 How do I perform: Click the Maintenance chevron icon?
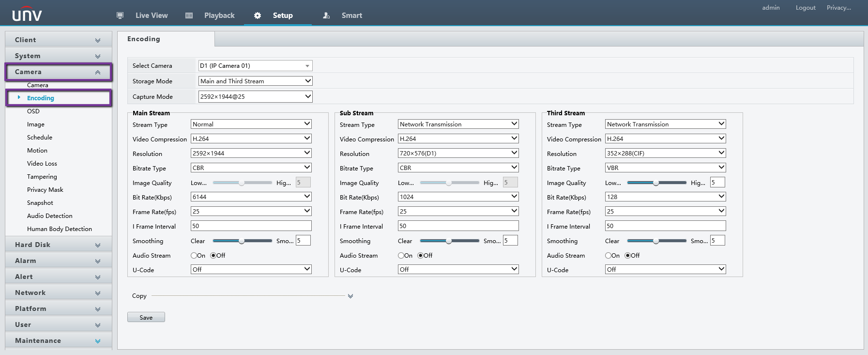click(x=98, y=341)
